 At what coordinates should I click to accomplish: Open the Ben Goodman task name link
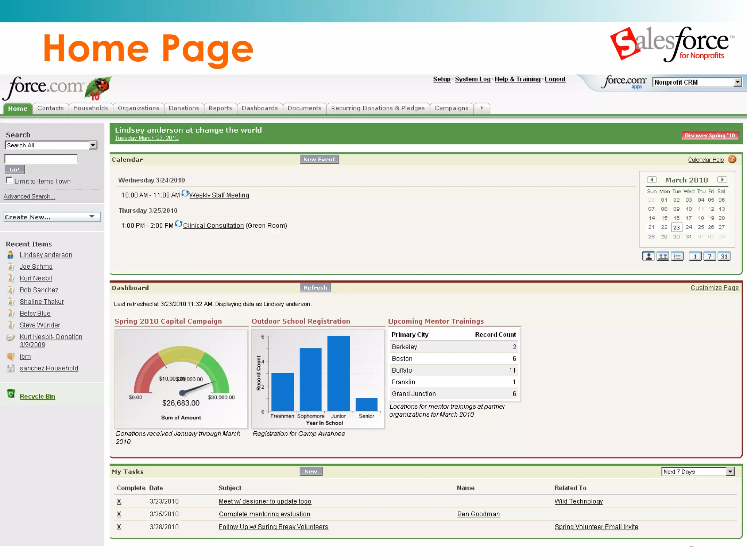[478, 514]
